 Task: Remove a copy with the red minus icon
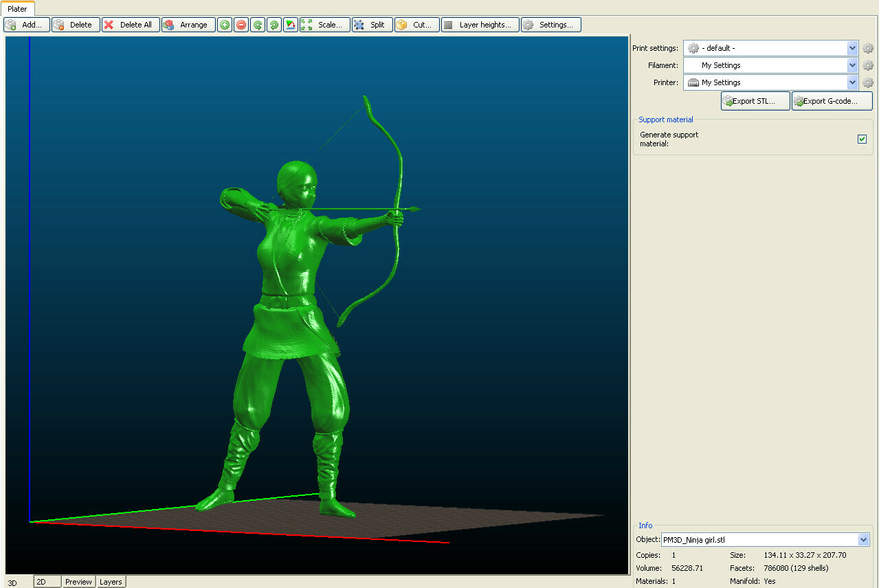pos(241,24)
